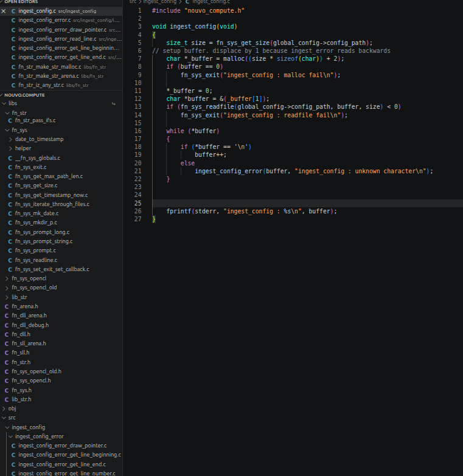Open fn_sll_arena.h header file
The width and height of the screenshot is (463, 476).
pos(29,343)
